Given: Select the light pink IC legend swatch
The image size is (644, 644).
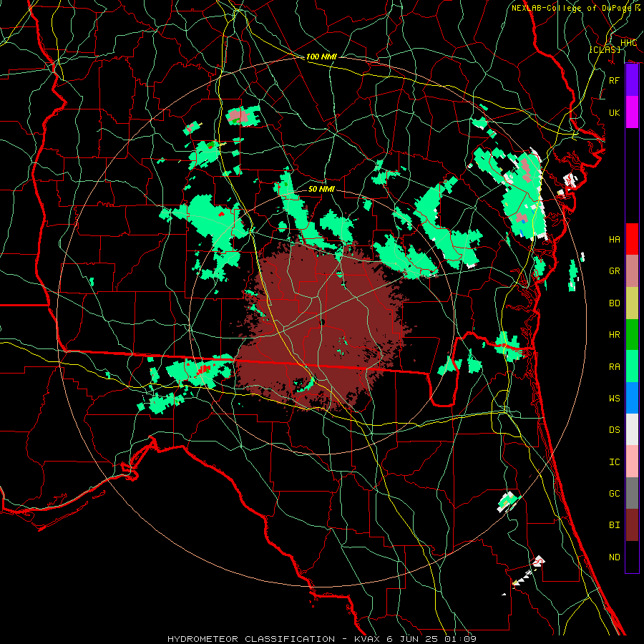Looking at the screenshot, I should click(x=632, y=462).
